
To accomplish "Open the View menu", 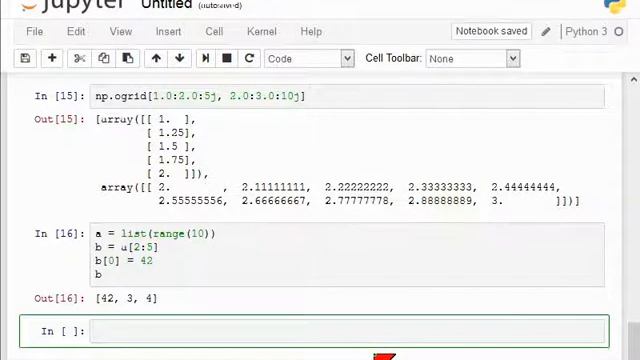I will pos(120,31).
